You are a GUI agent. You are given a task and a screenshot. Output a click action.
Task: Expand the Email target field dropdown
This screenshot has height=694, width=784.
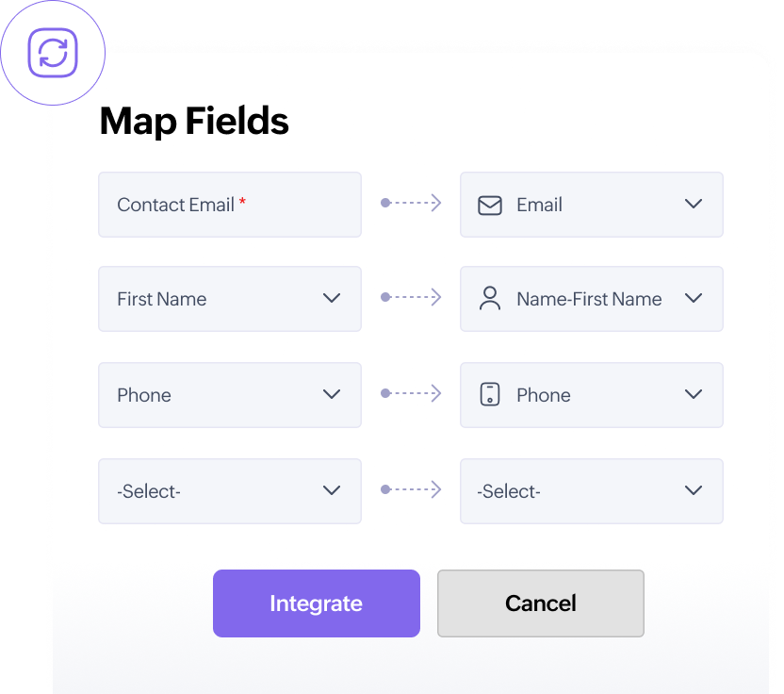[x=694, y=205]
